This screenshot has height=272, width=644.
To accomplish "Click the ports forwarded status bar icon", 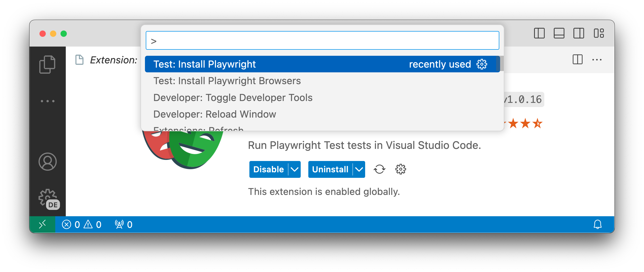I will click(123, 224).
